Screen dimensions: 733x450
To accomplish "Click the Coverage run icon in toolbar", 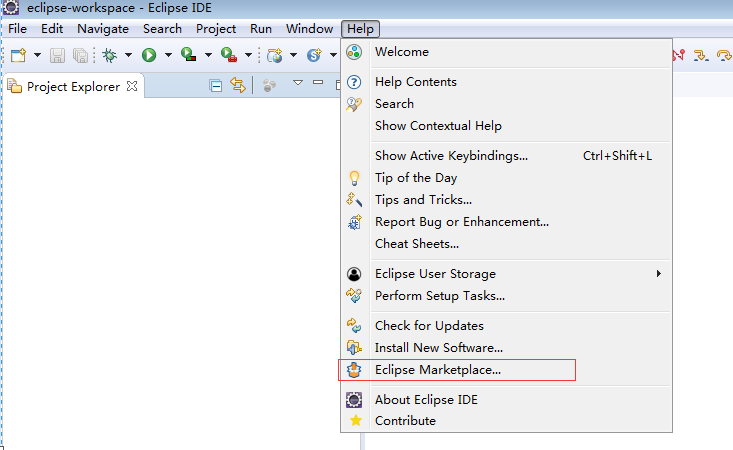I will 188,55.
